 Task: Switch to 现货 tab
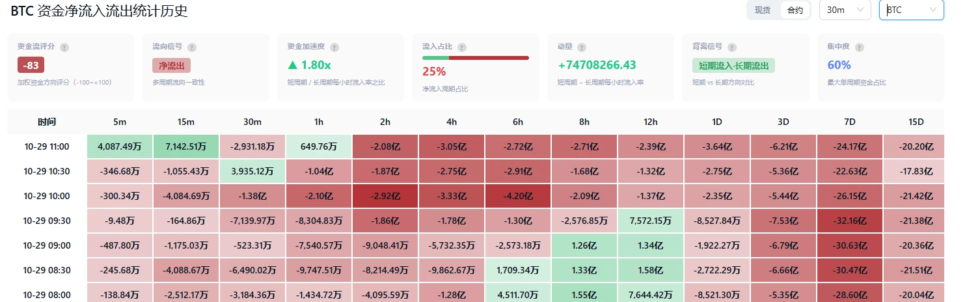click(763, 10)
